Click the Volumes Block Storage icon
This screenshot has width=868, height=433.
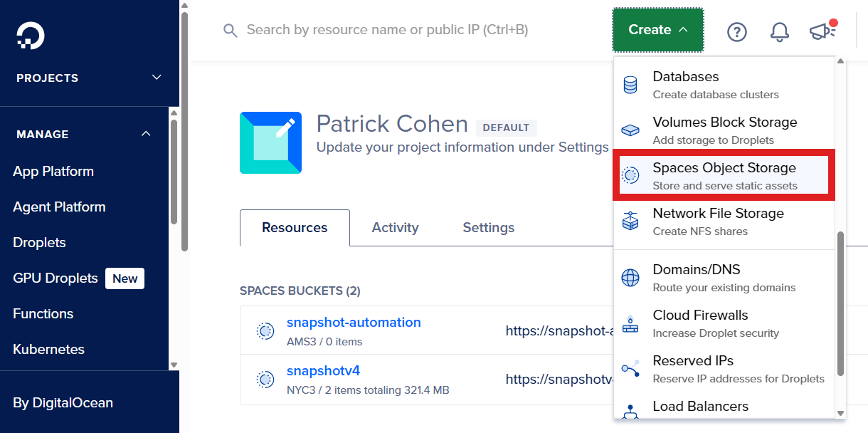[630, 131]
